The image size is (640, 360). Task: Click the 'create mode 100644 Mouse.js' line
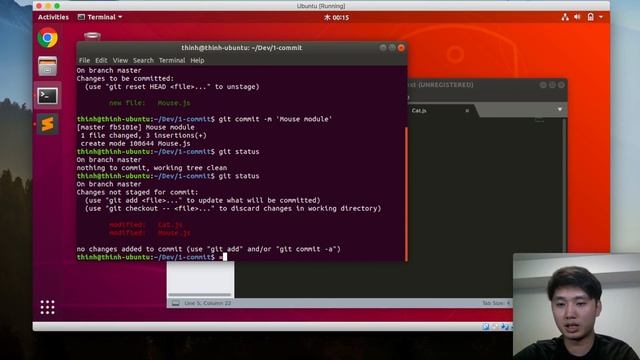point(136,144)
